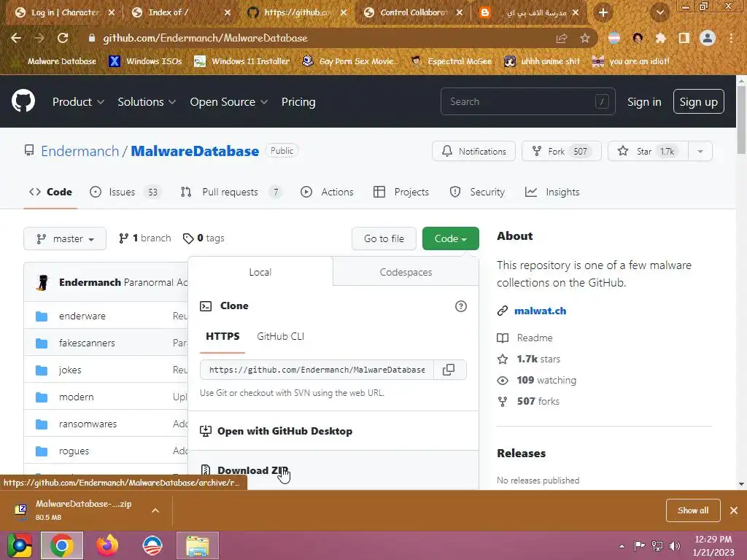Click Open with GitHub Desktop
Viewport: 747px width, 560px height.
click(285, 432)
